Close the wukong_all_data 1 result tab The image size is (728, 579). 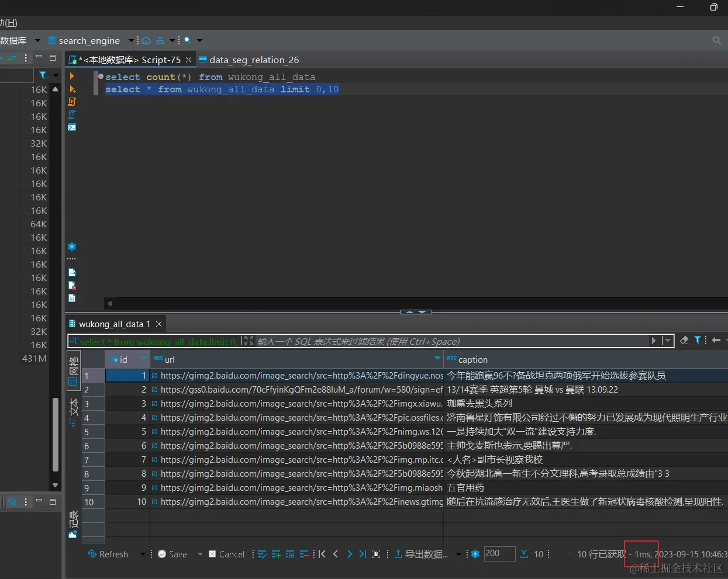(158, 324)
